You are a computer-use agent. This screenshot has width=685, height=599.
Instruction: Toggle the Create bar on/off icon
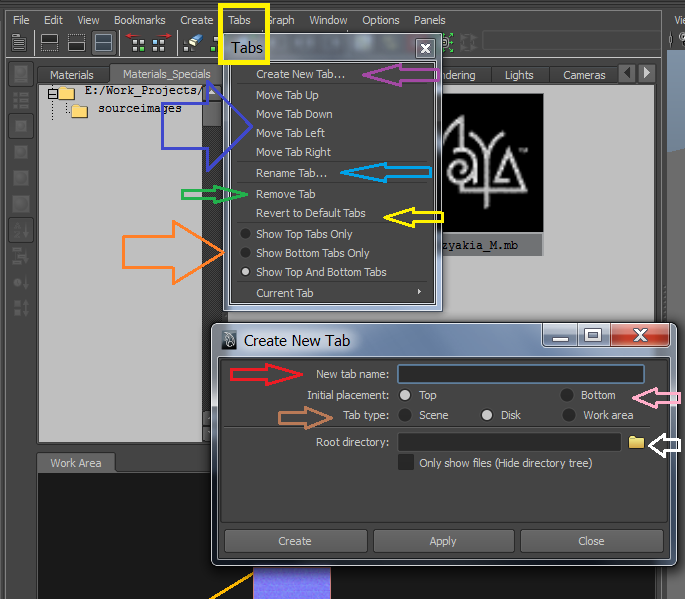point(19,43)
